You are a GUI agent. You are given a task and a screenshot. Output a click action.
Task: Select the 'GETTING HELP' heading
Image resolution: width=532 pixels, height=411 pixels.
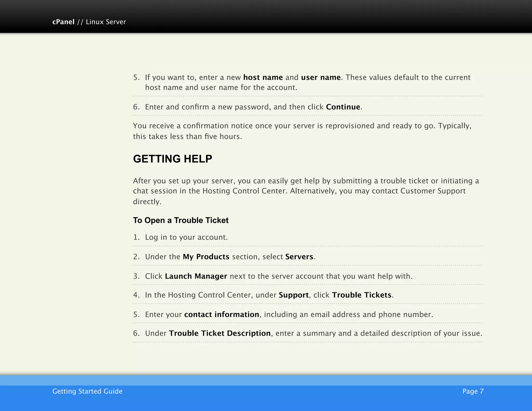tap(172, 159)
